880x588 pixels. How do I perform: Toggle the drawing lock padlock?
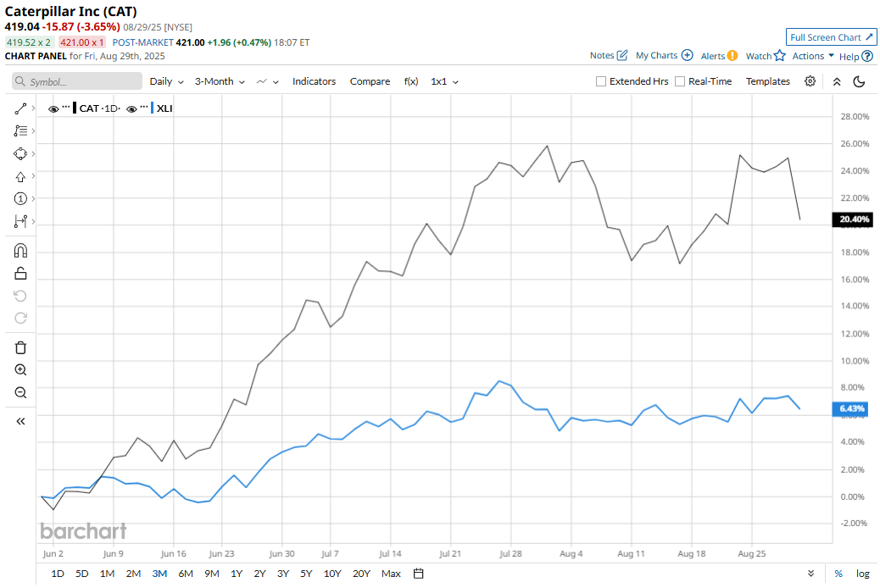(20, 273)
